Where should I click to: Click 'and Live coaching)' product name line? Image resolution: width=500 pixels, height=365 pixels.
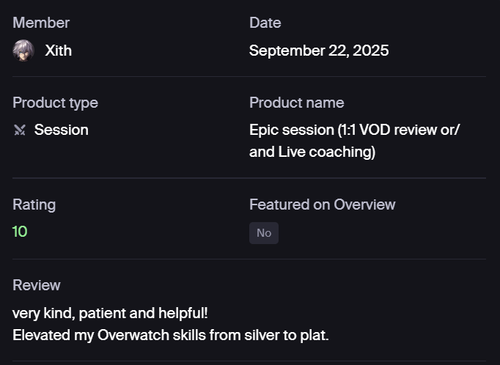tap(312, 152)
